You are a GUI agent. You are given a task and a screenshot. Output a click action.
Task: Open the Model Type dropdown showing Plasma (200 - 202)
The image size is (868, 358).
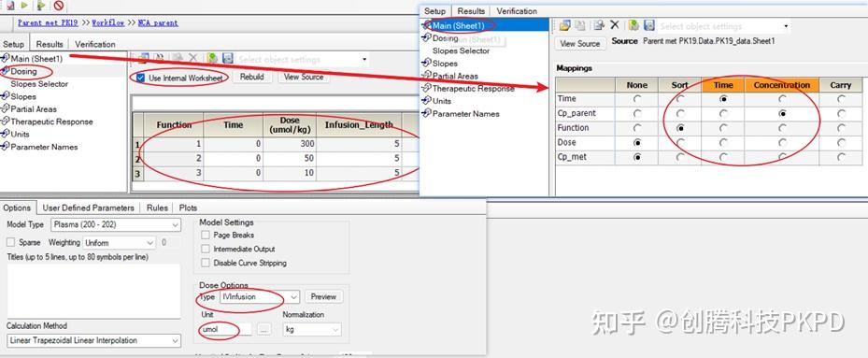click(115, 224)
